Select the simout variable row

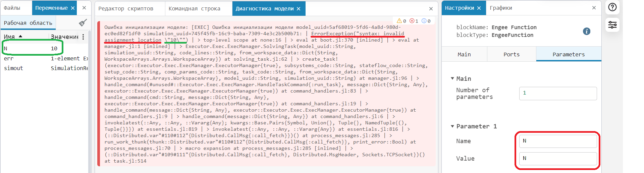(13, 68)
